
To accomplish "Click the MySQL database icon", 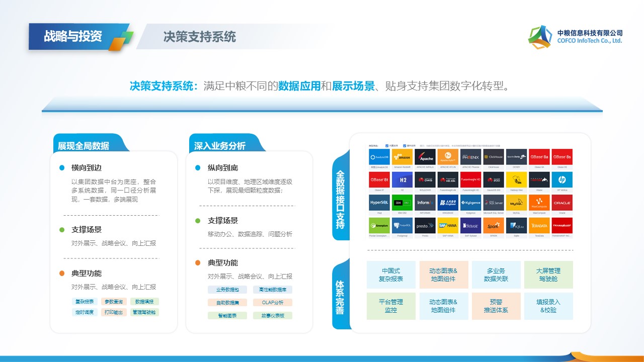I will point(516,203).
